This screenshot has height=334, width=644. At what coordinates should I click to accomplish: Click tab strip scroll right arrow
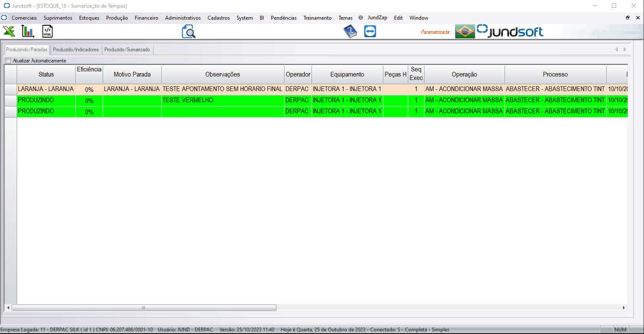[x=625, y=50]
